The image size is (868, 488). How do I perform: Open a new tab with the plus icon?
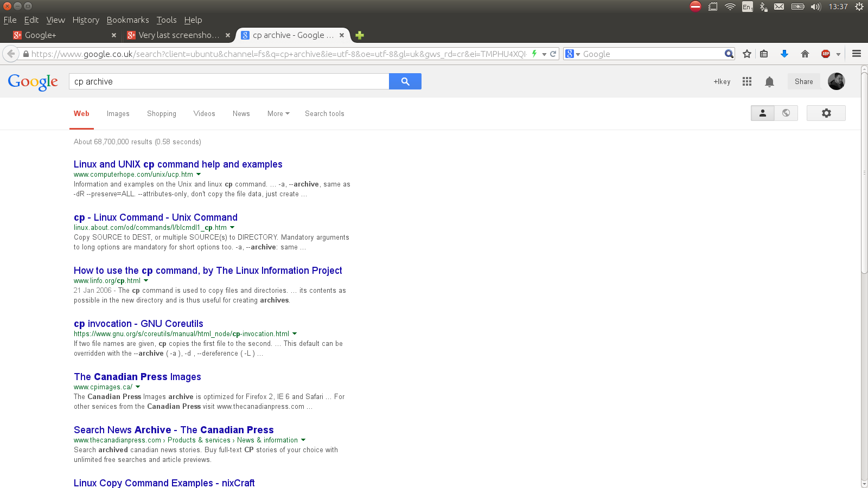point(359,35)
